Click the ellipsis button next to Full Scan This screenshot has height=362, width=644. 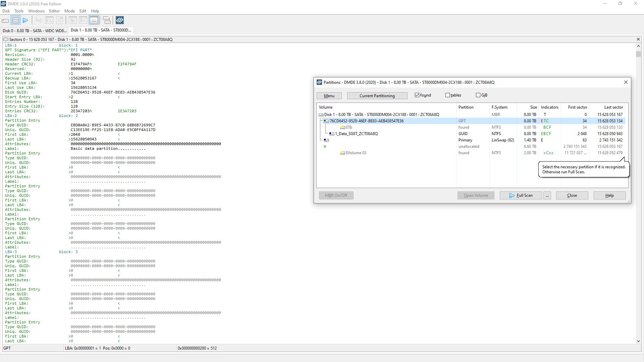tap(547, 195)
